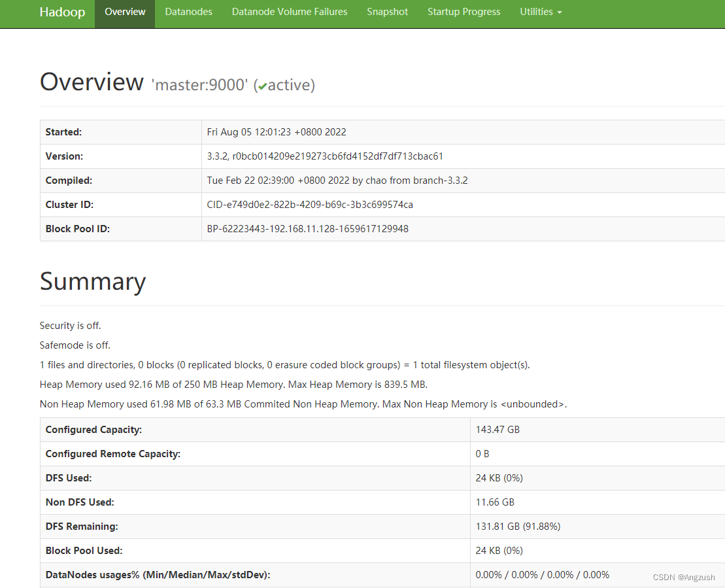
Task: Select the 0.00% / 0.00% usages value
Action: click(x=543, y=575)
